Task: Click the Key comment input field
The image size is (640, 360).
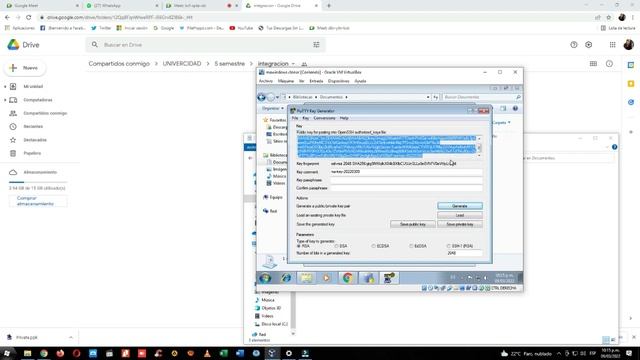Action: point(406,172)
